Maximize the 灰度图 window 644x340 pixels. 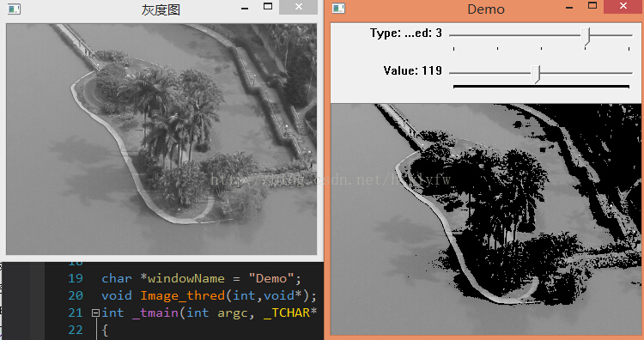point(268,7)
